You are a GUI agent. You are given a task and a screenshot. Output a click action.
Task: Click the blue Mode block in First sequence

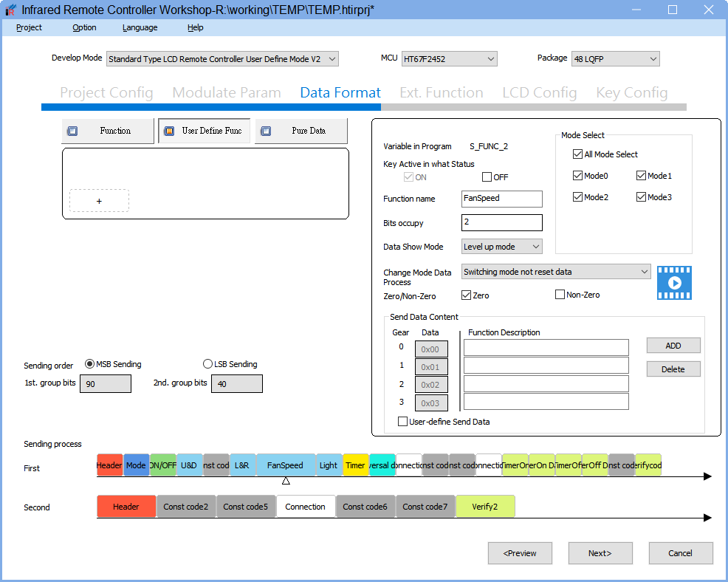click(x=136, y=465)
